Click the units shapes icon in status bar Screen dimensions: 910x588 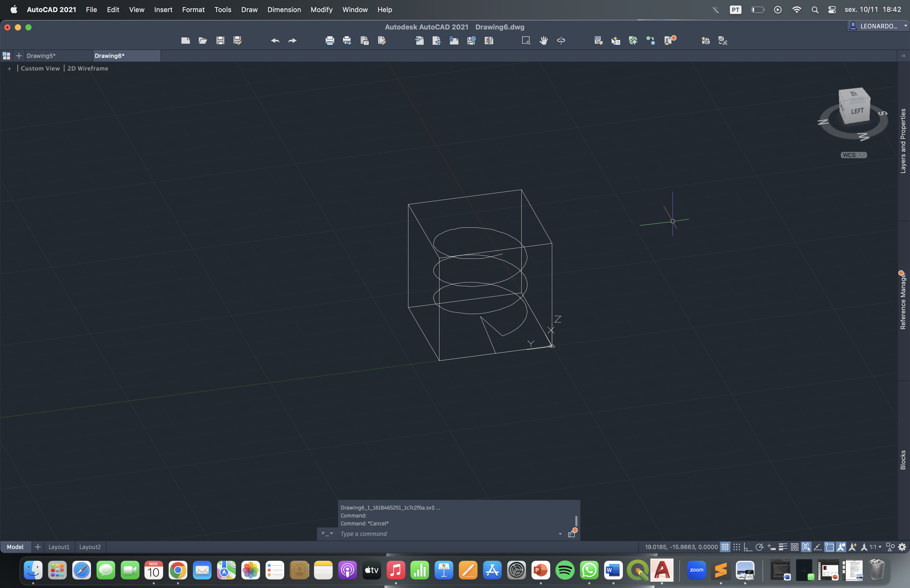click(x=890, y=547)
